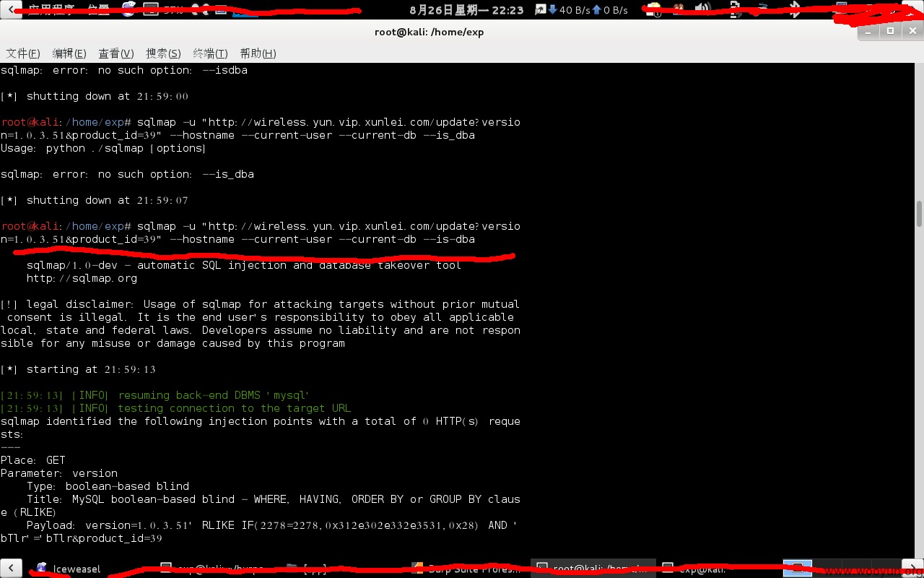
Task: Click the window title root@kali: /home/exp
Action: point(430,31)
